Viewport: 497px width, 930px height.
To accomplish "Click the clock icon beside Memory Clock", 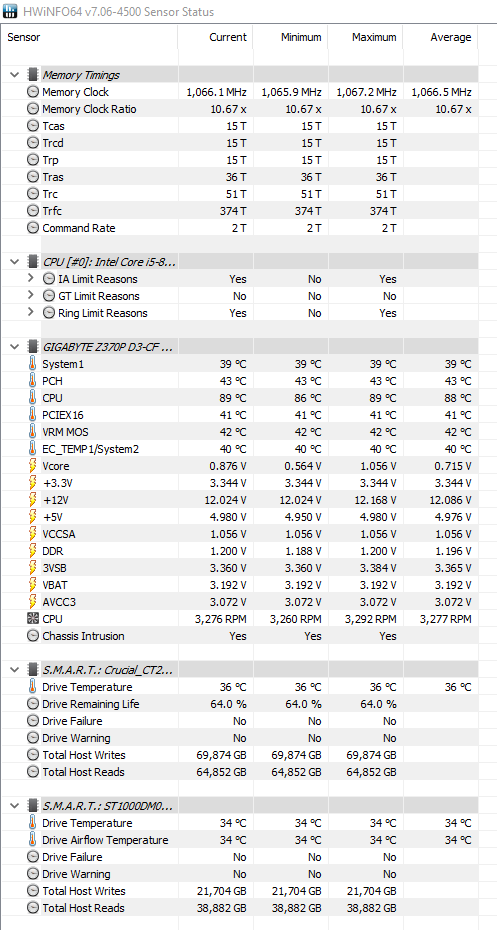I will tap(33, 92).
